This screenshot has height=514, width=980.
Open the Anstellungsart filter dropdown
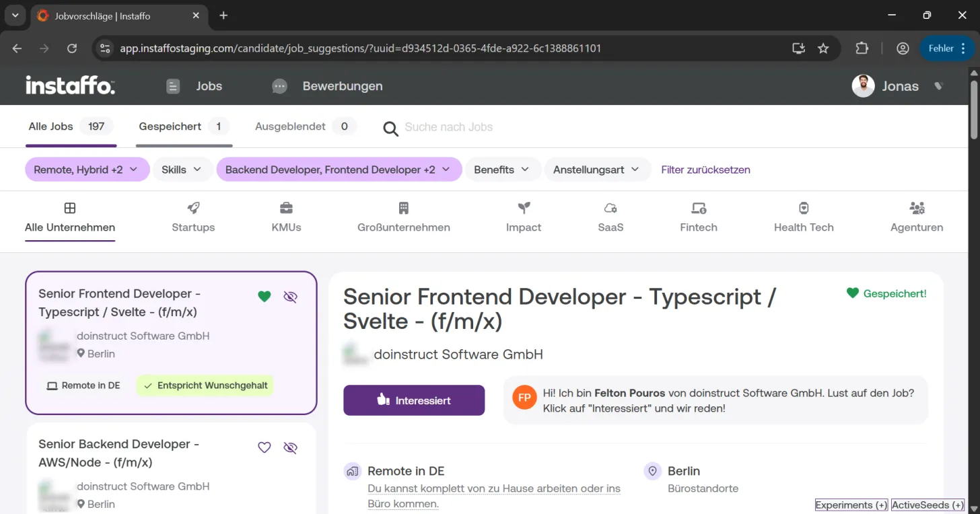coord(597,170)
